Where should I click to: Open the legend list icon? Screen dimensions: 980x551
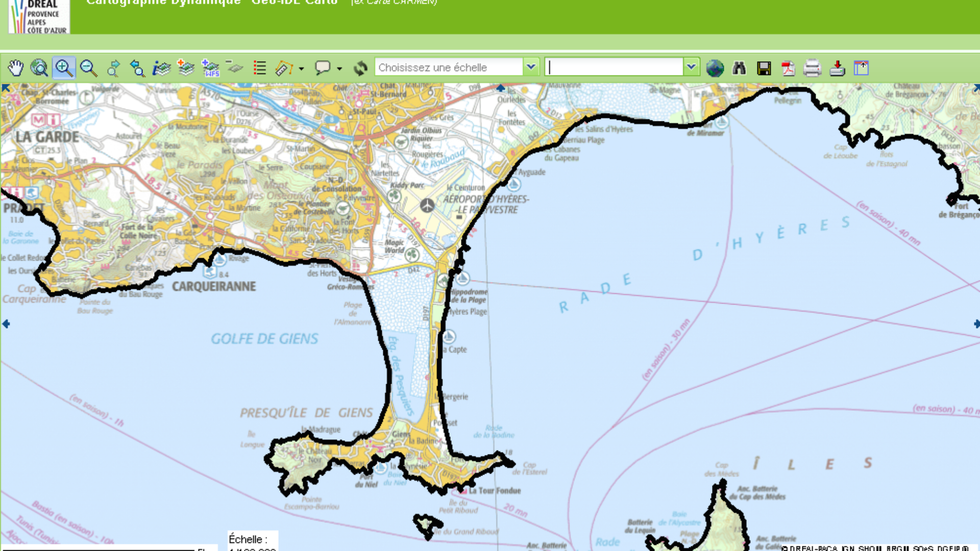[x=260, y=68]
